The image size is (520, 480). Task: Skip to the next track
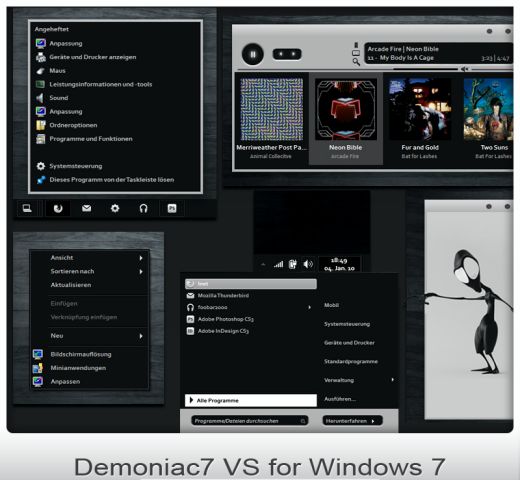click(x=293, y=54)
